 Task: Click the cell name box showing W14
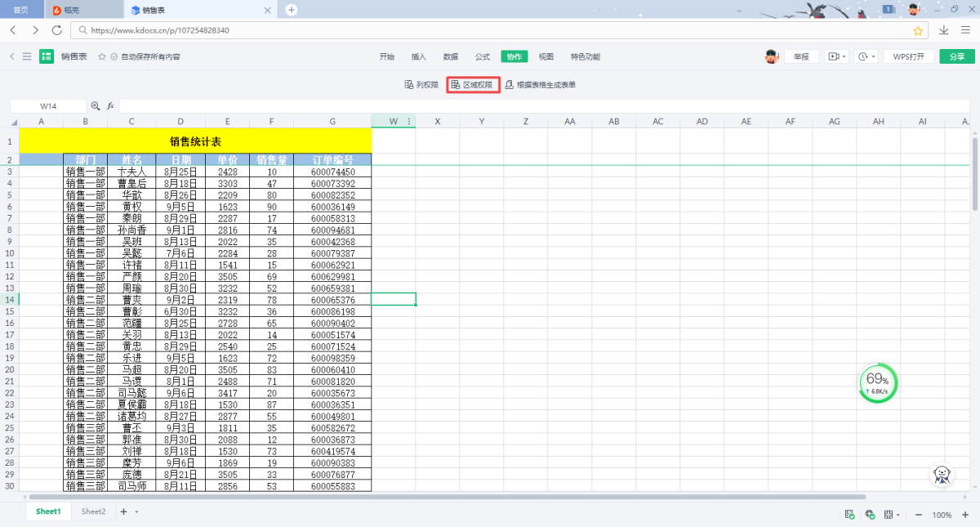point(48,106)
